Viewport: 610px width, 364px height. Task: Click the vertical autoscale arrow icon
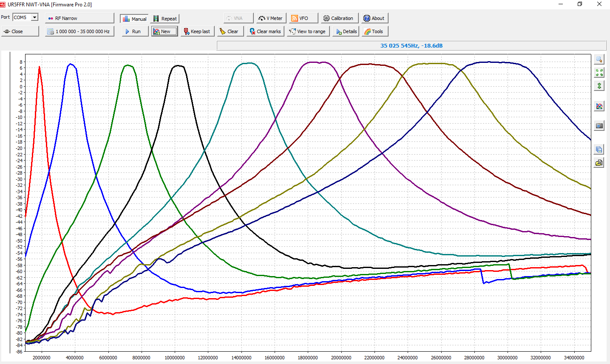[599, 86]
